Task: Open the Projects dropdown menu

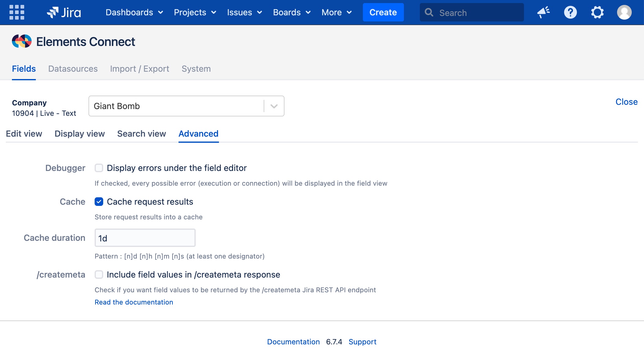Action: click(195, 12)
